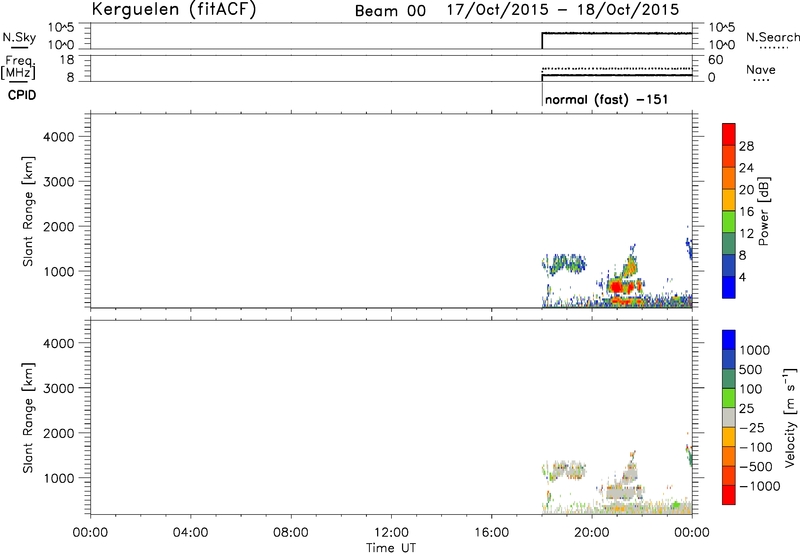800x554 pixels.
Task: Click the 'Velocity [m s⁻¹]' color bar label
Action: tap(790, 417)
